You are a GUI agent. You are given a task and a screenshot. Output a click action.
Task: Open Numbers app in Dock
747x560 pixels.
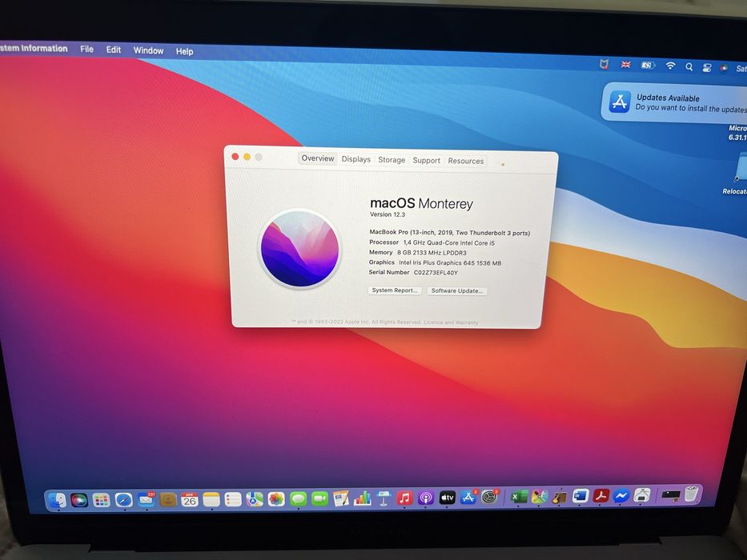[x=363, y=498]
